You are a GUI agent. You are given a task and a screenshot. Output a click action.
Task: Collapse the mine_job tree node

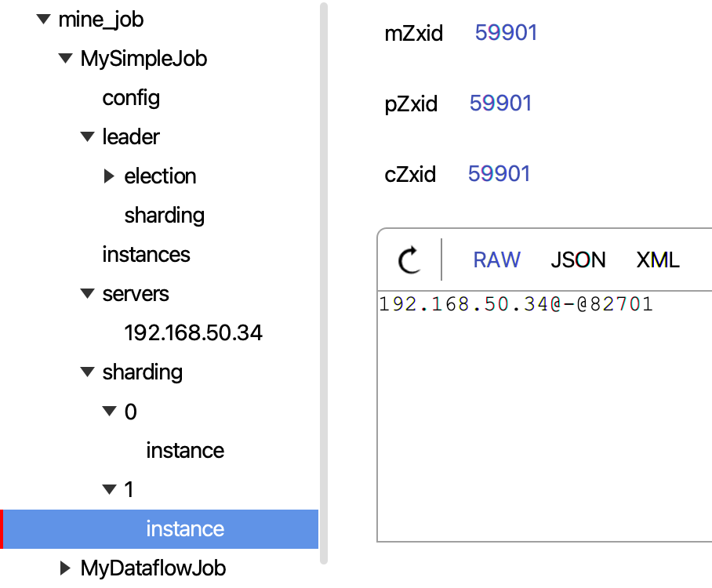[x=43, y=19]
